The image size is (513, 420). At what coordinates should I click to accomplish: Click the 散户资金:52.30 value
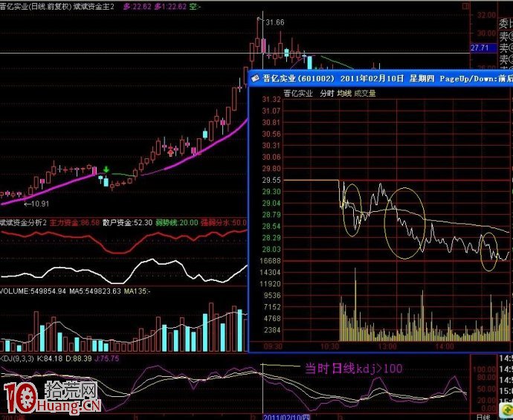click(127, 223)
